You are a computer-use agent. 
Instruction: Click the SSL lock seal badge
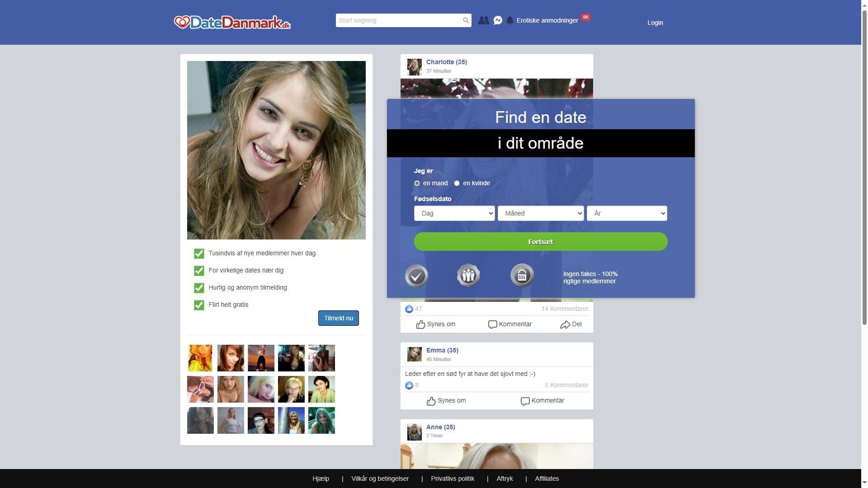[522, 275]
